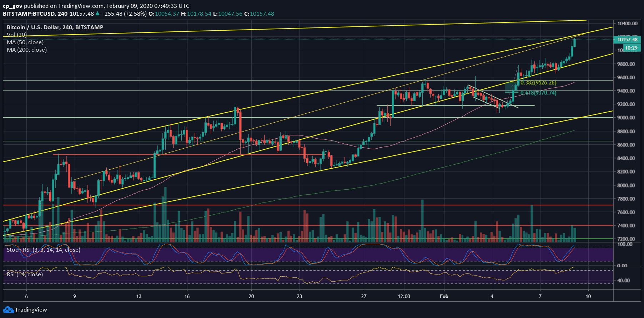Click the Feb label on time axis
This screenshot has height=318, width=644.
point(444,296)
